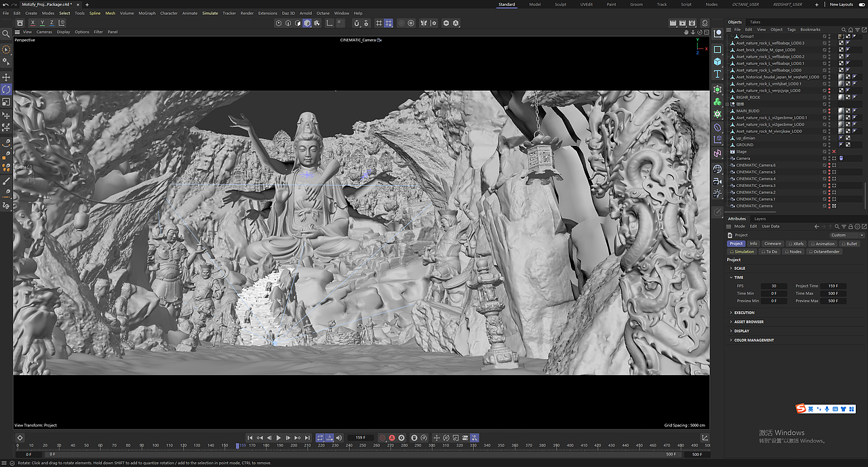This screenshot has height=467, width=868.
Task: Click the Bullet project button
Action: [849, 243]
